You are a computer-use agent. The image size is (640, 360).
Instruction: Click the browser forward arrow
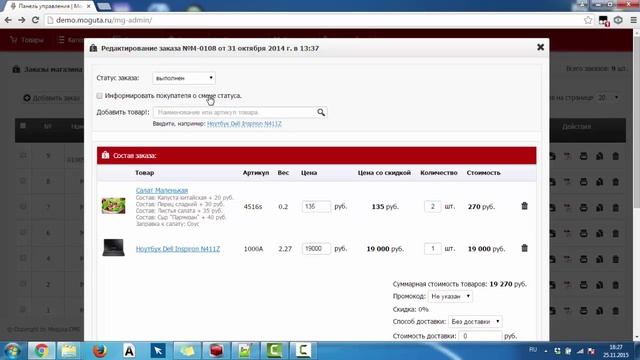tap(22, 20)
